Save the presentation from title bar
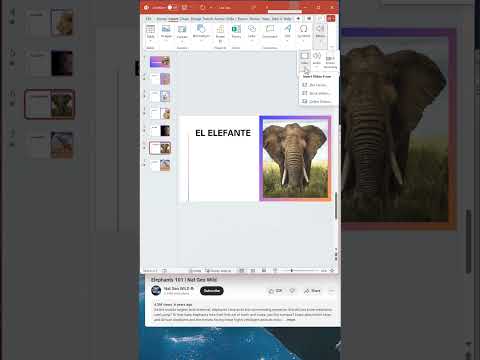The height and width of the screenshot is (360, 480). tap(184, 7)
